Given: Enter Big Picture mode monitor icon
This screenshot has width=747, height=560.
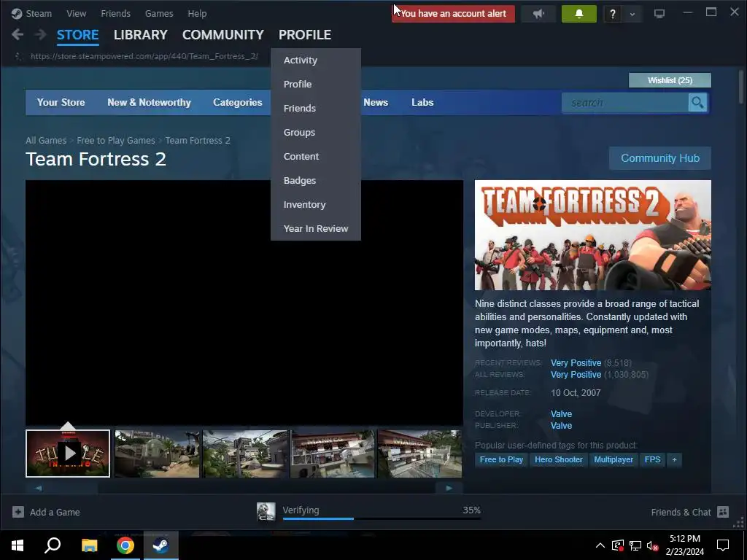Looking at the screenshot, I should click(x=659, y=14).
